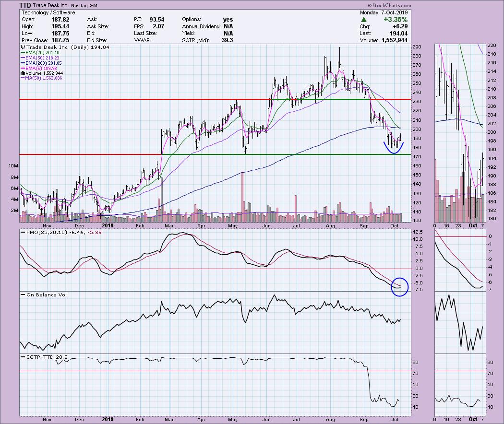This screenshot has width=504, height=424.
Task: Select the 'Trade Desk Inc.' company name in header
Action: (50, 5)
